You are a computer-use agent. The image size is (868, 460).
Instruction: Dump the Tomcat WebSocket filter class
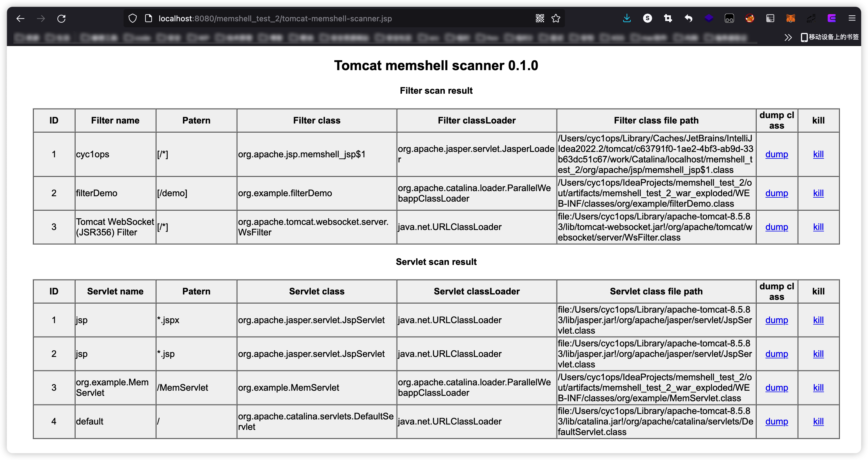(776, 227)
